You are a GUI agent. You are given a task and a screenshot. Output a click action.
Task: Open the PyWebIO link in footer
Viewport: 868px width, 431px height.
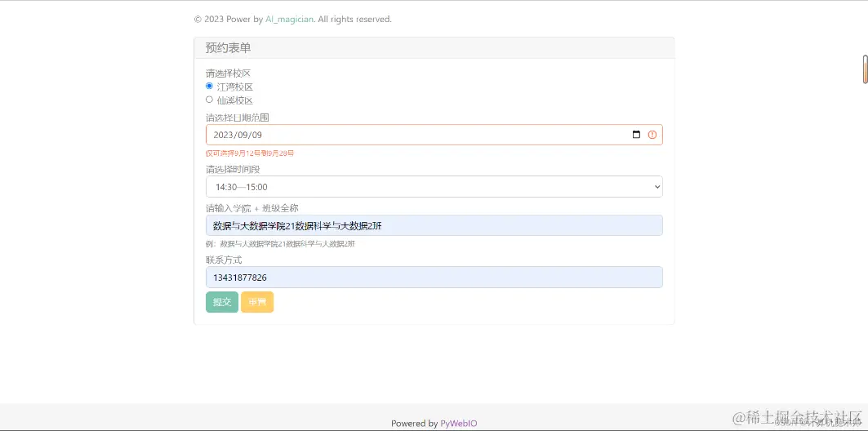point(458,424)
